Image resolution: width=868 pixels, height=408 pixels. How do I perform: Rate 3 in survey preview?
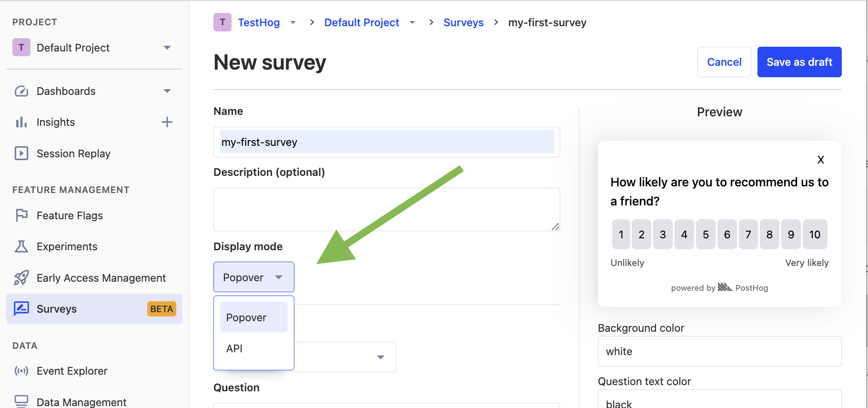(663, 234)
